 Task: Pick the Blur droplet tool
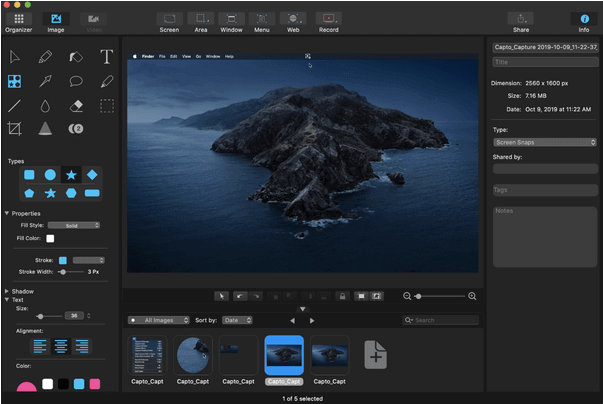45,105
